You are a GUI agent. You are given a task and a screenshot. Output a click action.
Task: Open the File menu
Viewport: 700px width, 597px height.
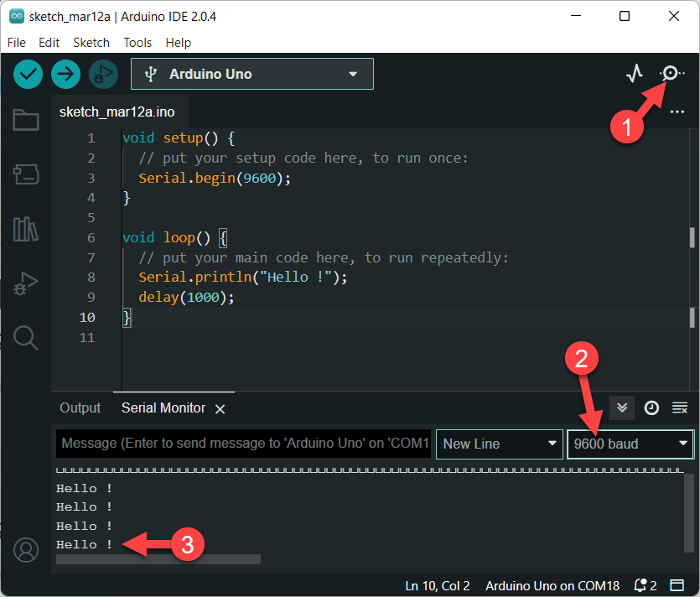(x=17, y=43)
